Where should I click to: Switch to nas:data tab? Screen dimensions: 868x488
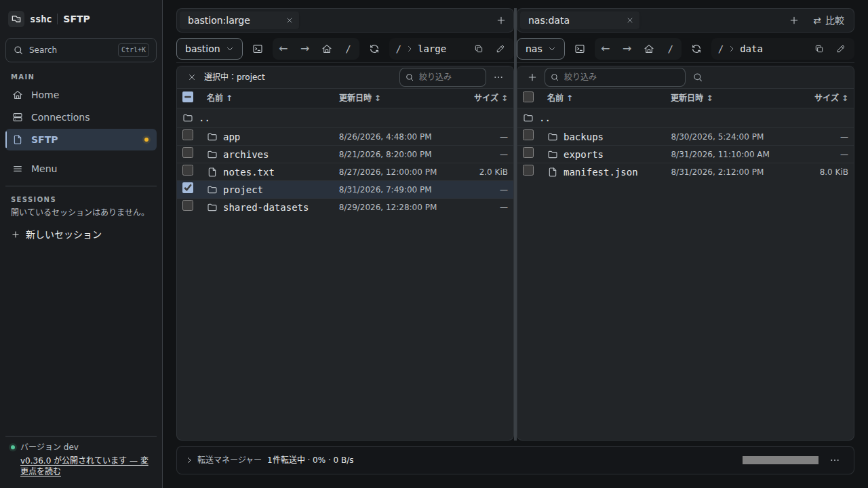(x=580, y=20)
